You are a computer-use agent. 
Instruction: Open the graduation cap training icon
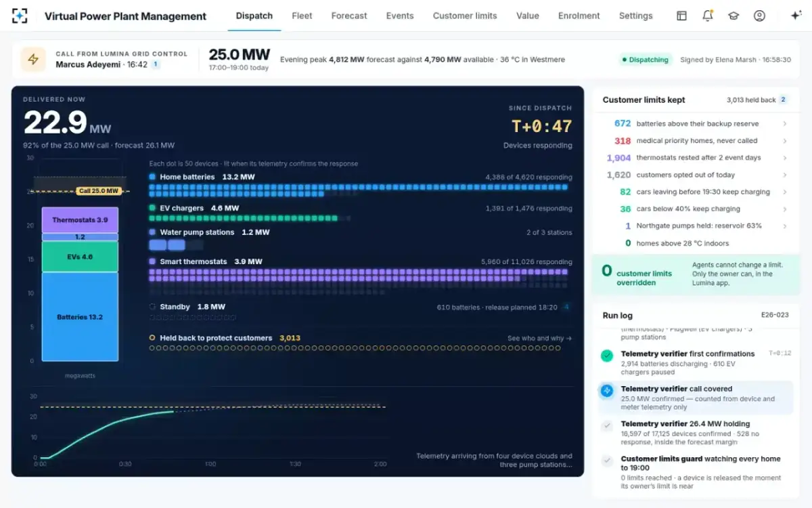click(x=734, y=16)
